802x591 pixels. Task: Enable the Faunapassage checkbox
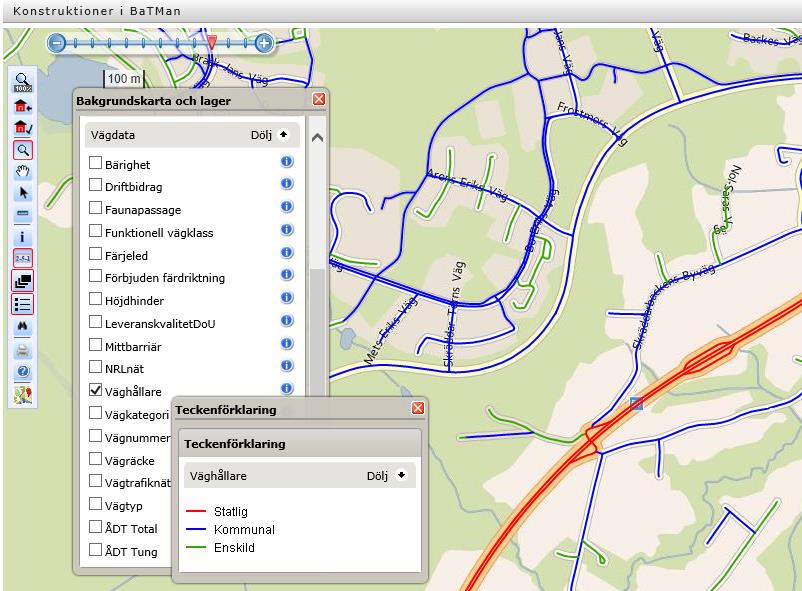[95, 207]
